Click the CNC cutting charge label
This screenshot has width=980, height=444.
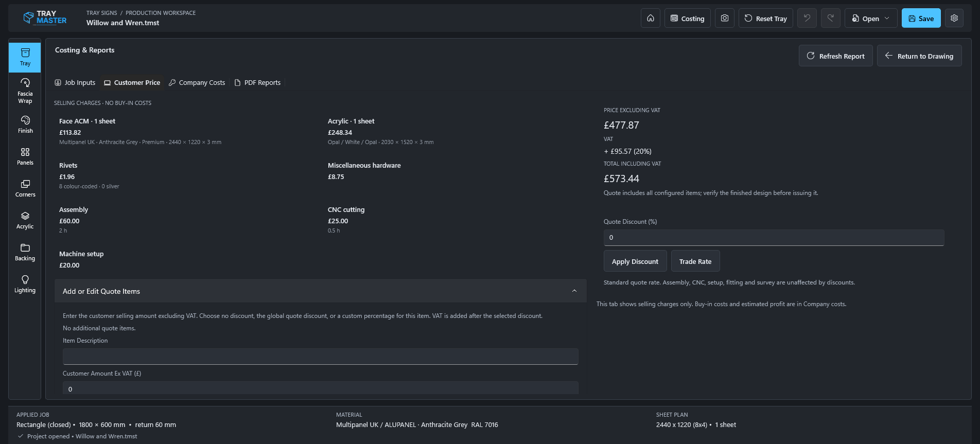pos(346,209)
